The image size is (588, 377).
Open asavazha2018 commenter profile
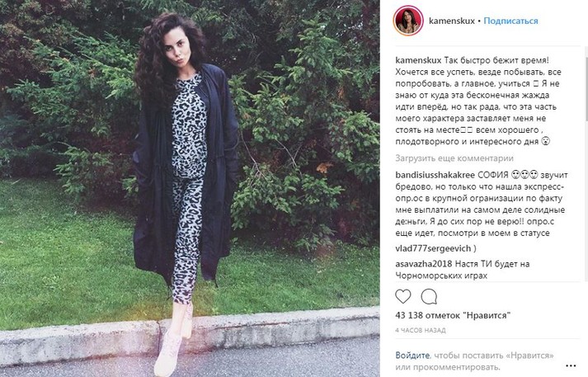click(x=424, y=264)
